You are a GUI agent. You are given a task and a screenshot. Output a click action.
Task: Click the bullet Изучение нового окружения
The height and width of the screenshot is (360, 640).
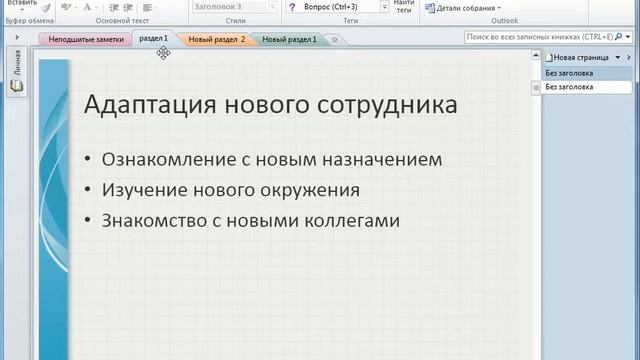point(231,190)
